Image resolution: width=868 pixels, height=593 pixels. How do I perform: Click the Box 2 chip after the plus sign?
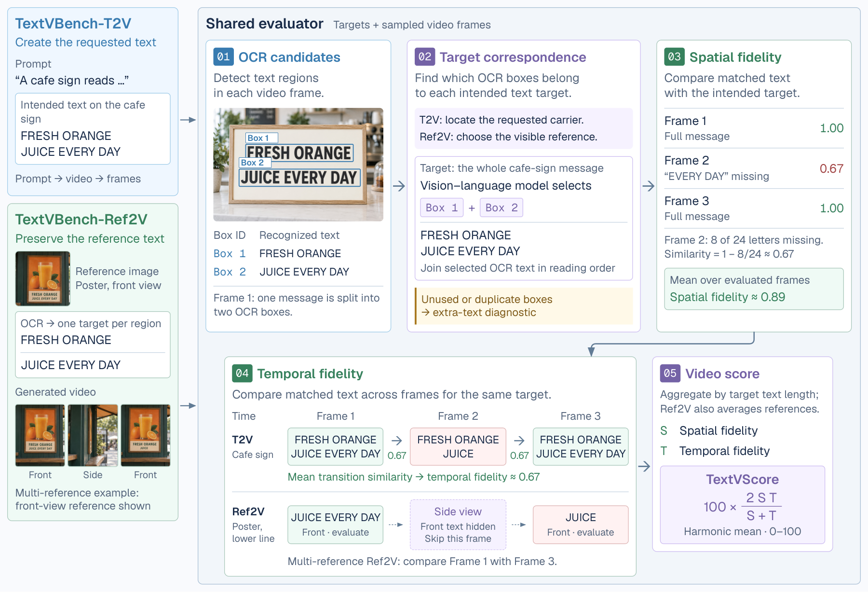point(502,207)
